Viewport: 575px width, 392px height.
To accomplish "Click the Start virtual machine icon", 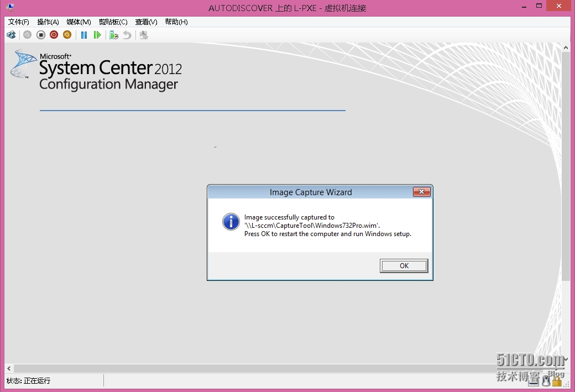I will pyautogui.click(x=28, y=35).
